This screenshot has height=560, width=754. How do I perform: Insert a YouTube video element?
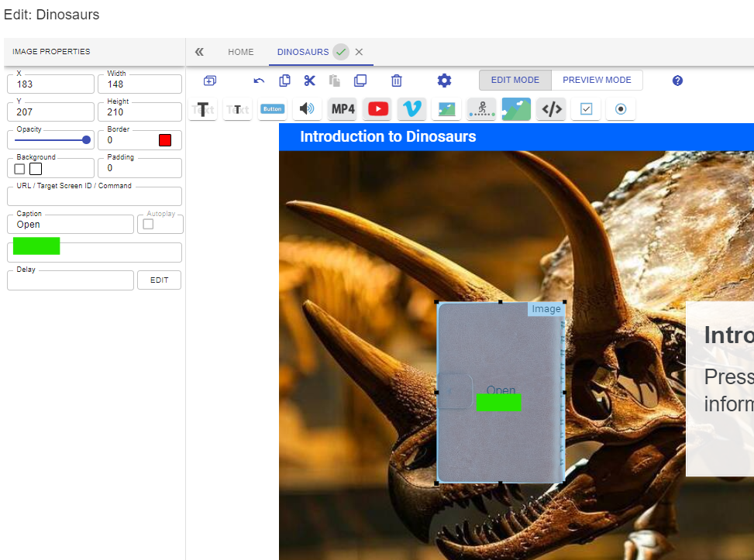378,109
